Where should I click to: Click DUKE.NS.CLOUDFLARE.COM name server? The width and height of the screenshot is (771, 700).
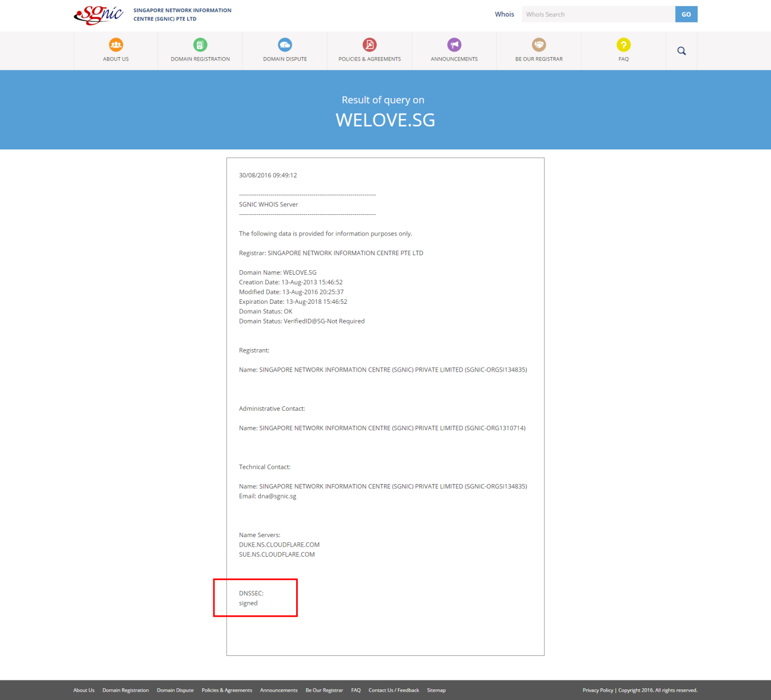coord(279,544)
